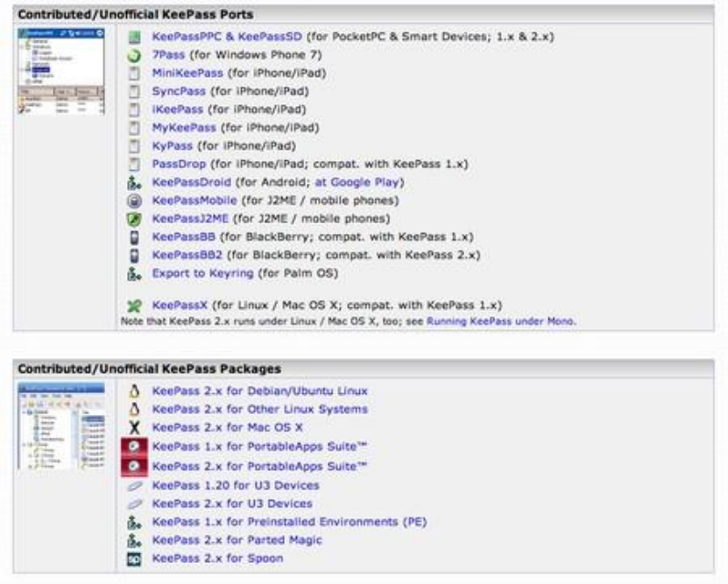Follow the MiniKeePass link

187,73
